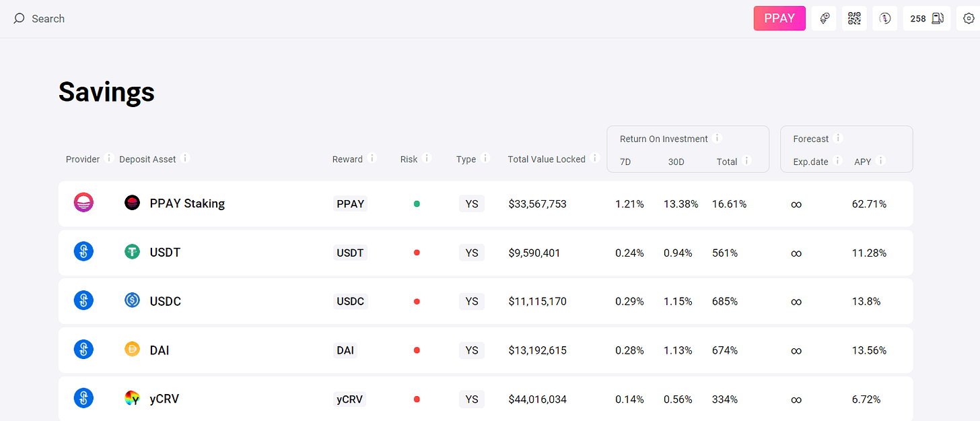Image resolution: width=980 pixels, height=421 pixels.
Task: Click the 11.28% APY value
Action: click(869, 253)
